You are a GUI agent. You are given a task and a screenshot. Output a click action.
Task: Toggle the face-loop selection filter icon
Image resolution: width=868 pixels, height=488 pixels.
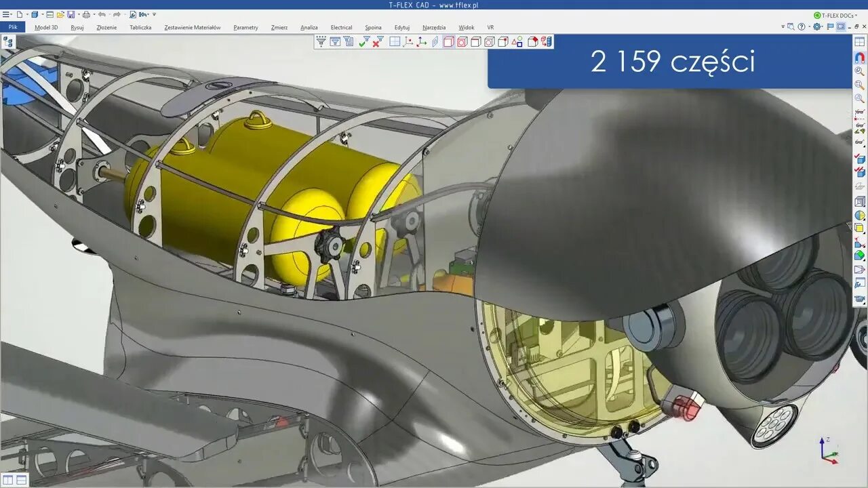point(462,42)
